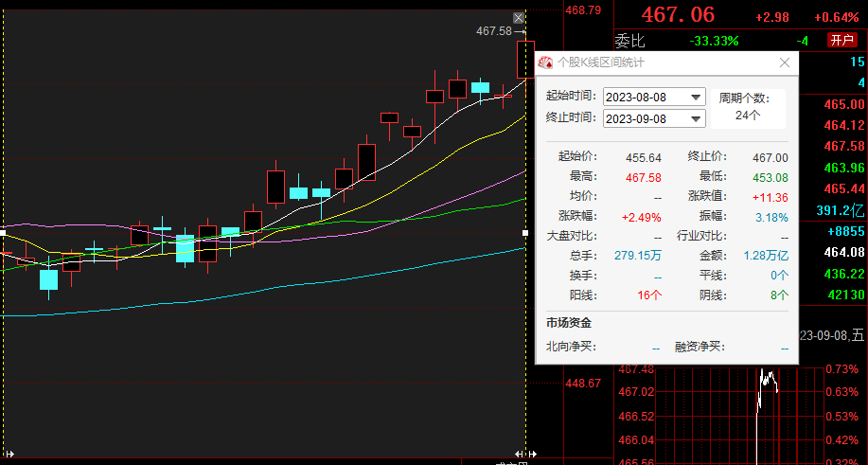Click the latest red candlestick under the 467.58 label

point(525,60)
